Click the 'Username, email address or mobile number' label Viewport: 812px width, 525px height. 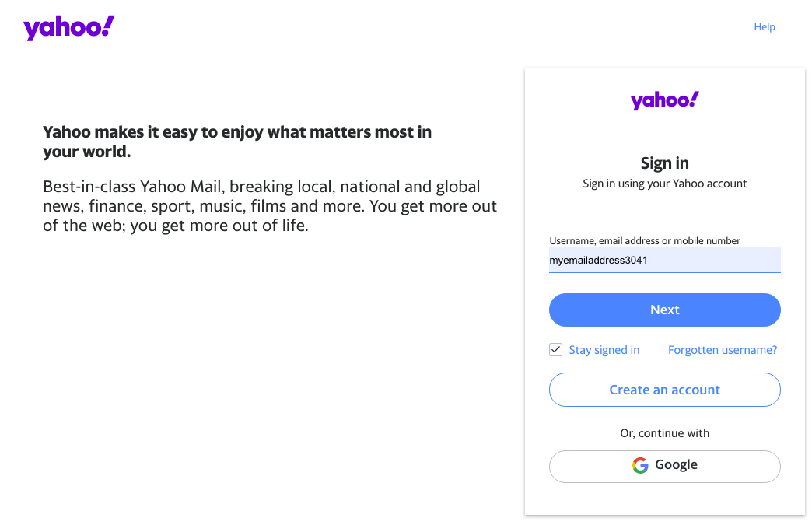click(x=645, y=240)
